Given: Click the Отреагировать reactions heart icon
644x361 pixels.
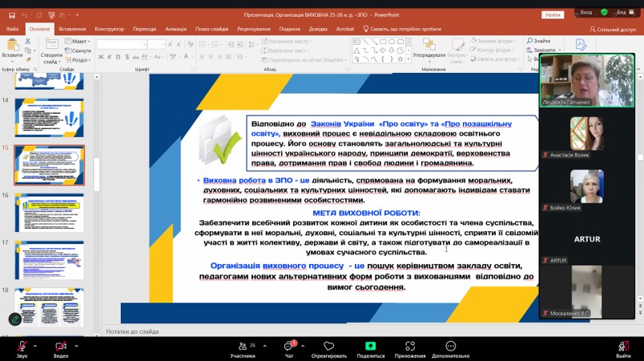Looking at the screenshot, I should (x=328, y=346).
